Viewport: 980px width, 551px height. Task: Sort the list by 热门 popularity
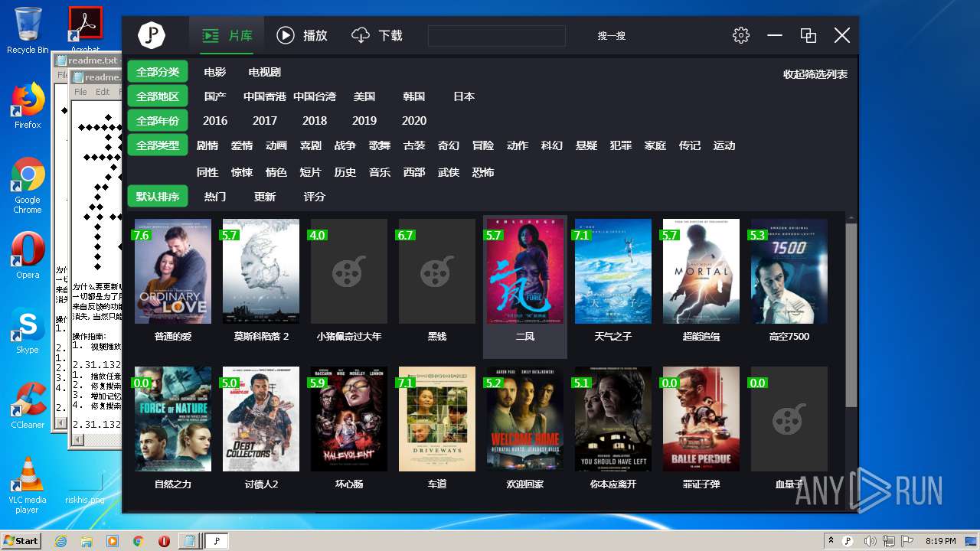click(215, 197)
